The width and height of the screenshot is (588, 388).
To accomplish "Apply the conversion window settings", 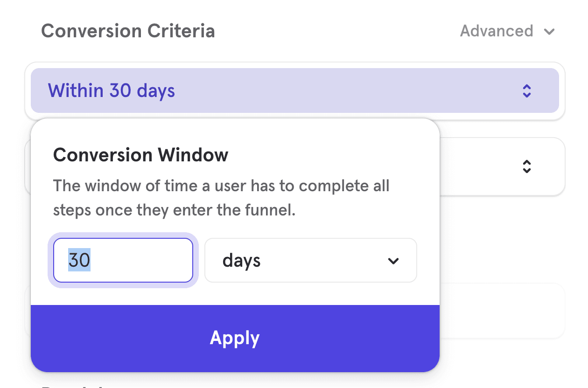I will click(x=235, y=338).
